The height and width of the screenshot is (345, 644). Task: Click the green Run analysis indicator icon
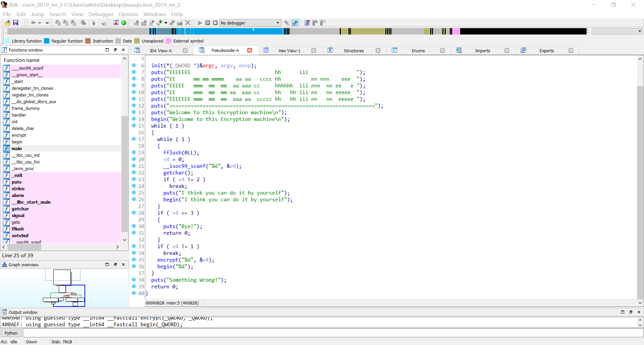(x=124, y=23)
